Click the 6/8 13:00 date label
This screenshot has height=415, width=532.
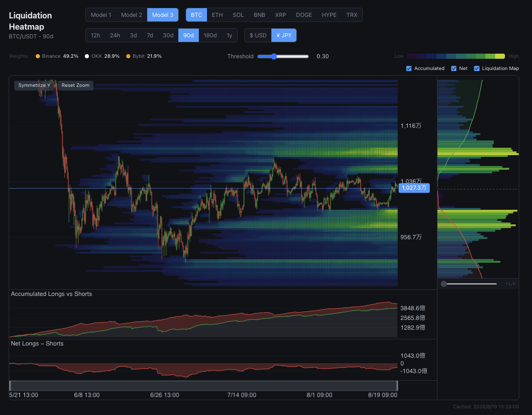pyautogui.click(x=87, y=395)
